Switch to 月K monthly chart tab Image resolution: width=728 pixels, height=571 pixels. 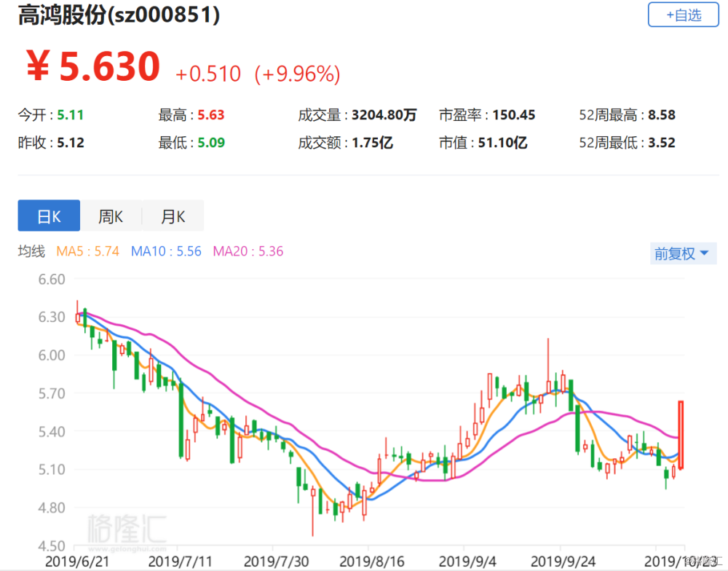tap(173, 216)
